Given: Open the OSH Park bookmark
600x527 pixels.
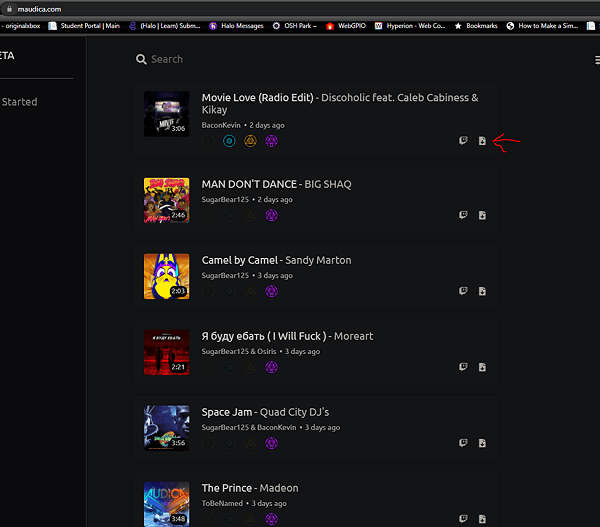Looking at the screenshot, I should [x=295, y=26].
